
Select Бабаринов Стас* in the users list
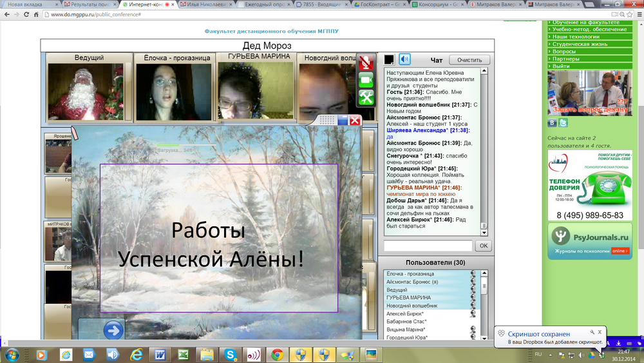pyautogui.click(x=431, y=322)
